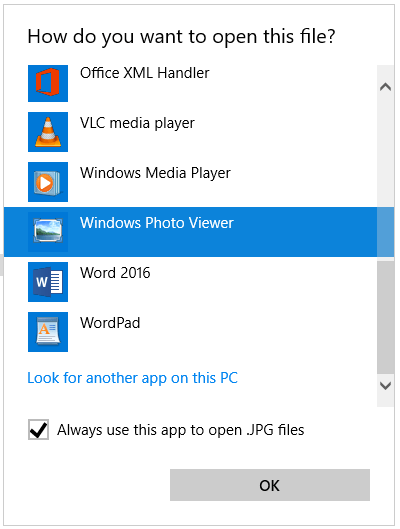
Task: Choose the VLC media player cone icon
Action: 48,132
